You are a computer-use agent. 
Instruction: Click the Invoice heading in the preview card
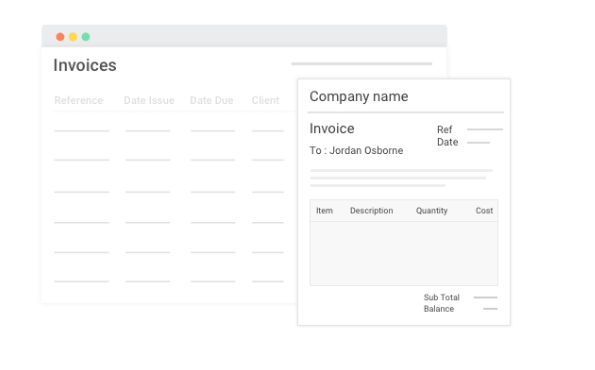click(x=332, y=129)
